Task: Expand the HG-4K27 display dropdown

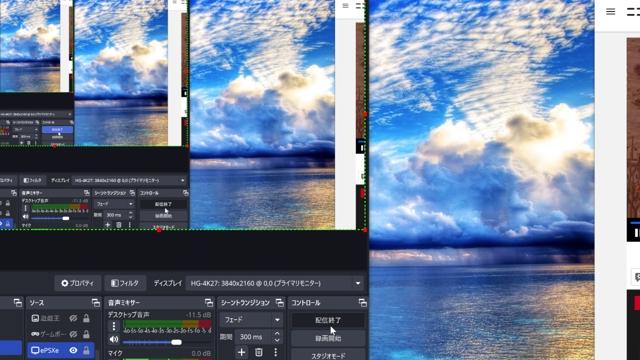Action: [x=276, y=283]
